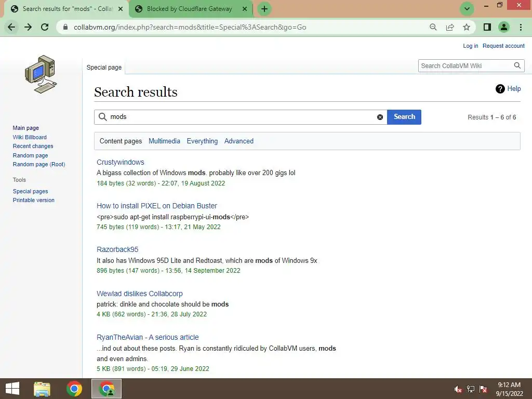Select the active Chrome profile window in taskbar

coord(107,389)
